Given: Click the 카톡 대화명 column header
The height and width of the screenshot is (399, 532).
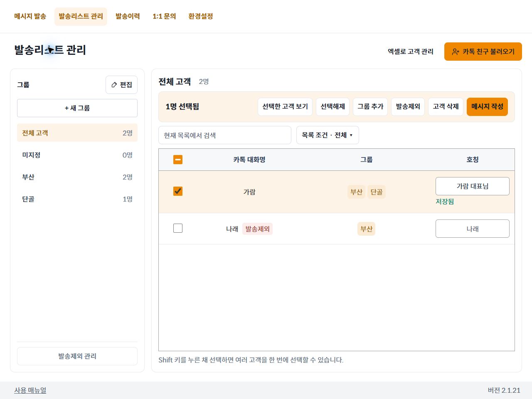Looking at the screenshot, I should [249, 160].
